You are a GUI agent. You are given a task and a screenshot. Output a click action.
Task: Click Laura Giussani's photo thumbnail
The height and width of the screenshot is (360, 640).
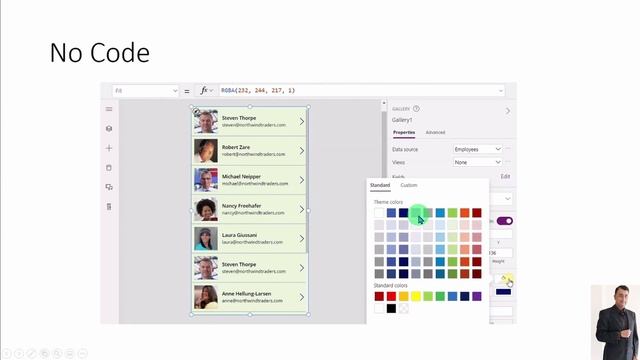click(206, 239)
